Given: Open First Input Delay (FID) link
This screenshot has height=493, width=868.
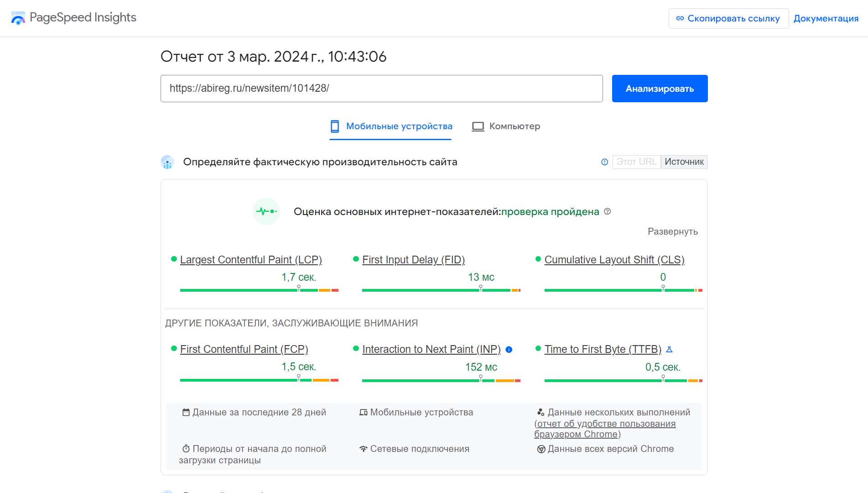Looking at the screenshot, I should click(413, 260).
